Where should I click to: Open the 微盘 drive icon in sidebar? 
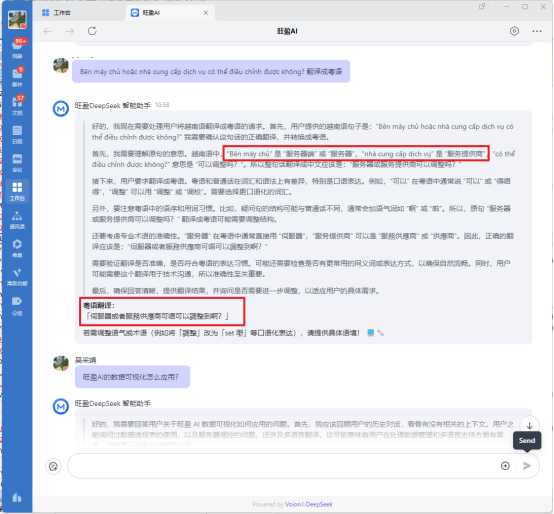point(17,248)
